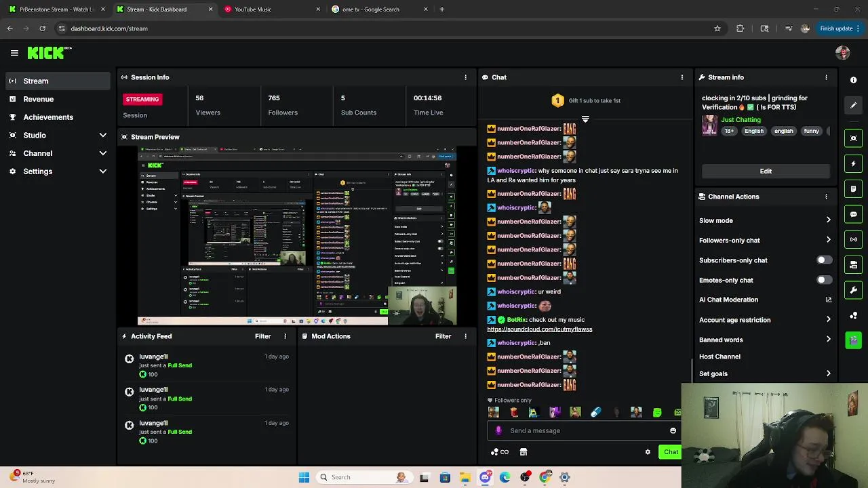Click the Send a message input field

[x=583, y=430]
